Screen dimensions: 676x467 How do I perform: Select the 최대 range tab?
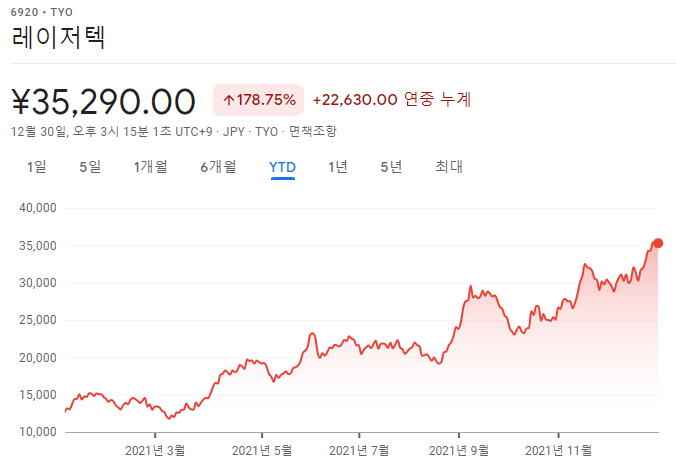point(449,167)
